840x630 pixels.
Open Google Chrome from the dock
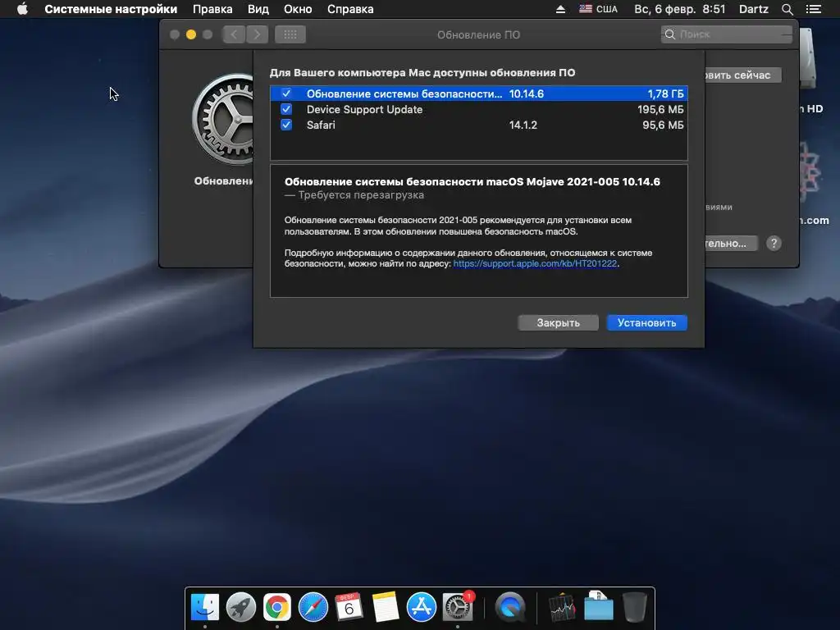tap(277, 607)
